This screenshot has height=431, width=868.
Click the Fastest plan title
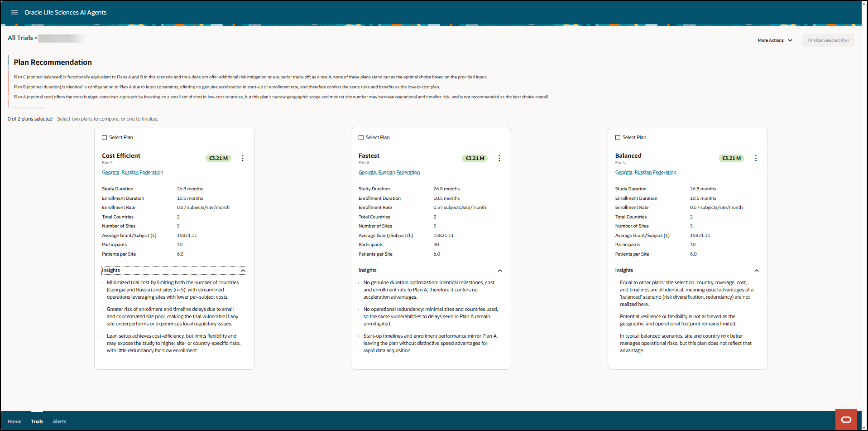pos(369,156)
